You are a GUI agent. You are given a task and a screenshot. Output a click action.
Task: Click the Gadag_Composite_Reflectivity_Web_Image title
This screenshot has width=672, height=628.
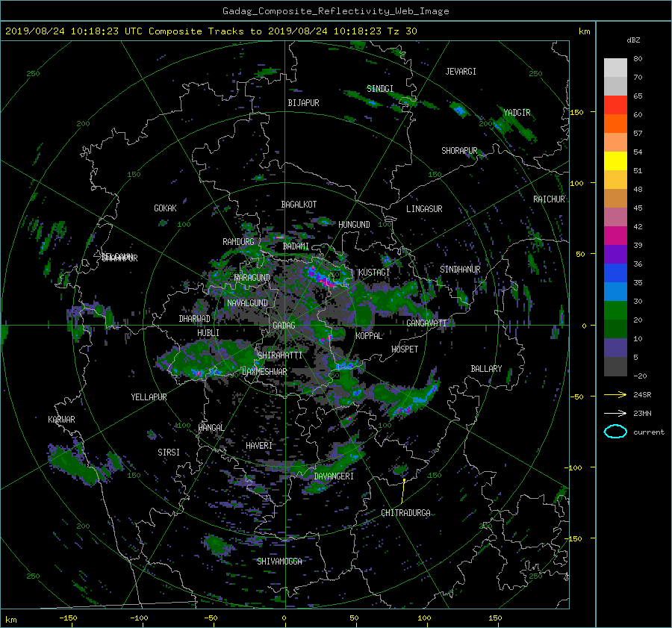335,11
